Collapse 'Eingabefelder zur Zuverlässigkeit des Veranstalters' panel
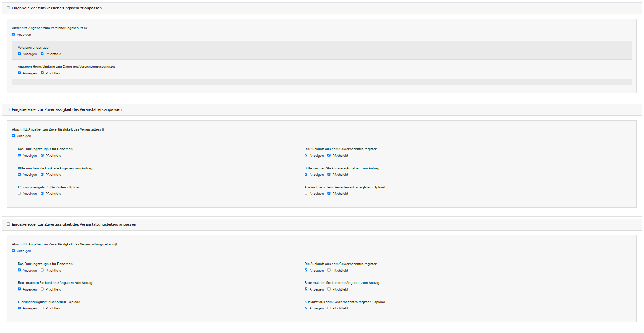Image resolution: width=644 pixels, height=333 pixels. (x=8, y=109)
